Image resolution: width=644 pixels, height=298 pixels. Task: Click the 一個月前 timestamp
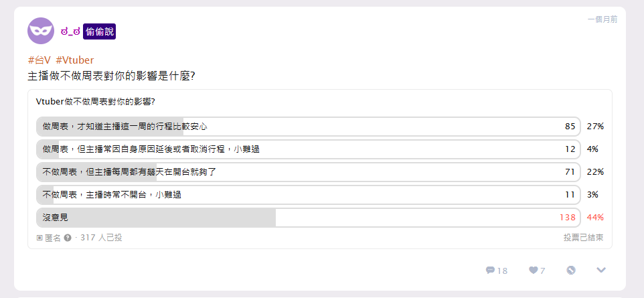tap(602, 19)
